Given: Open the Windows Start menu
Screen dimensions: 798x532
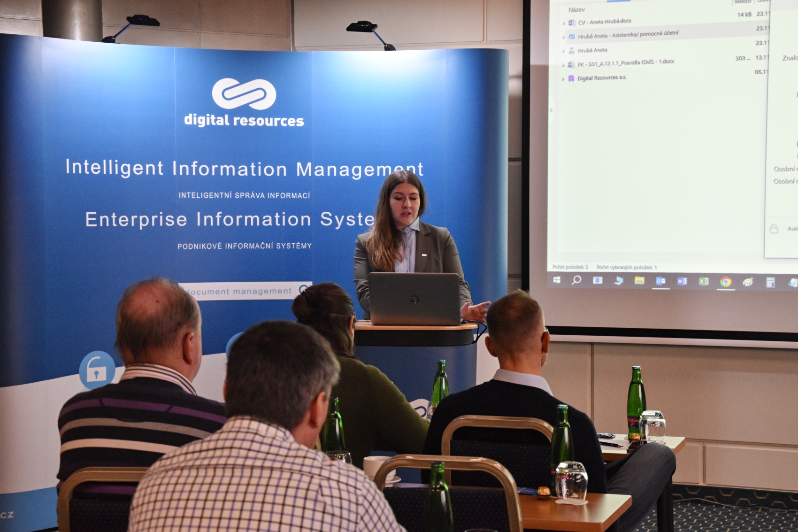Looking at the screenshot, I should click(557, 280).
